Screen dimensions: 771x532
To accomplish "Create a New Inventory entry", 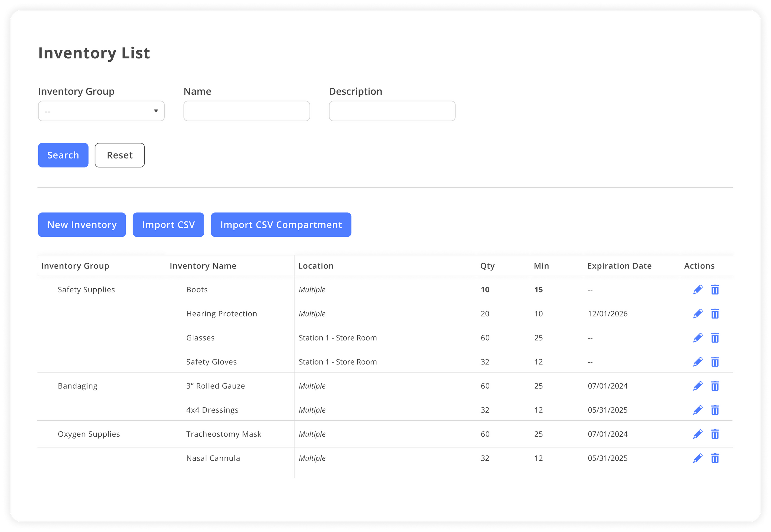I will tap(82, 225).
